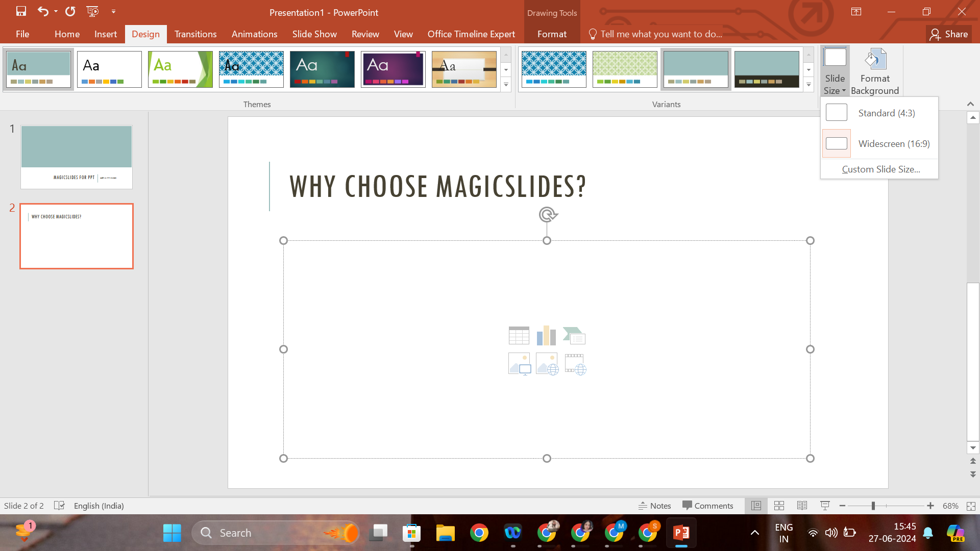
Task: Open the Transitions ribbon tab
Action: click(195, 34)
